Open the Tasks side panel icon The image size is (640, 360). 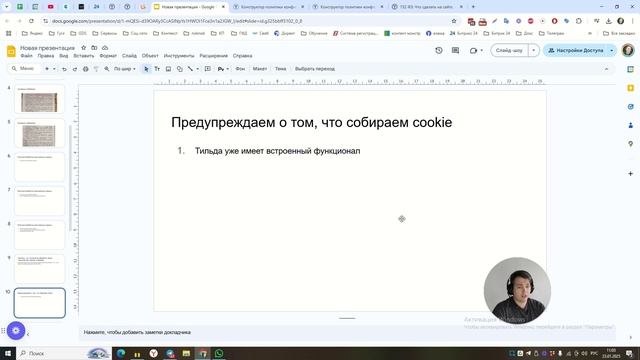click(631, 107)
